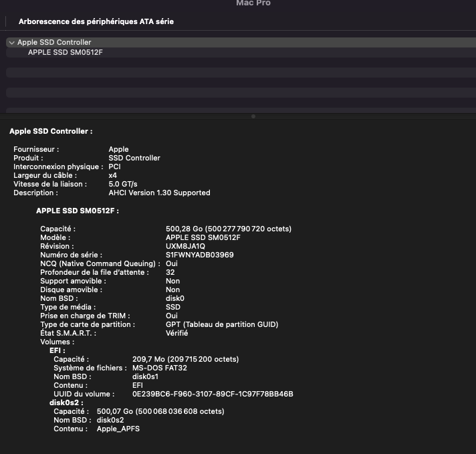Click the 'Modèle :' value 'APPLE SSD SM0512F'
Screen dimensions: 476x454
coord(203,237)
